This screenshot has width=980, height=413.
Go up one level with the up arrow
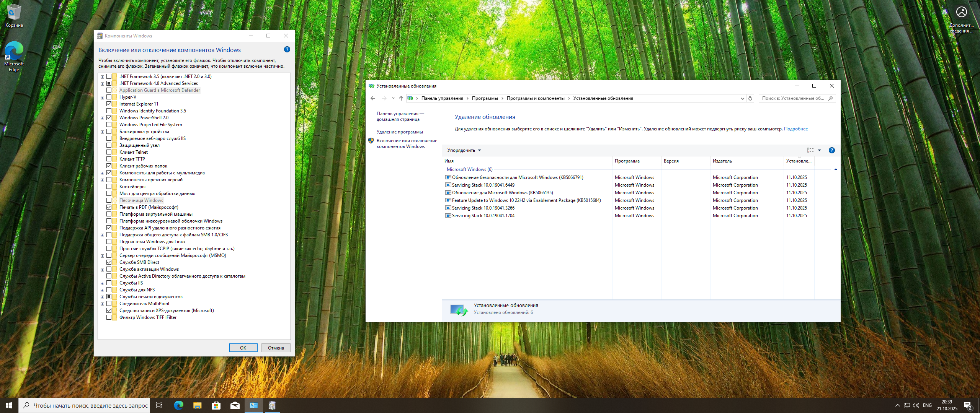(x=401, y=98)
